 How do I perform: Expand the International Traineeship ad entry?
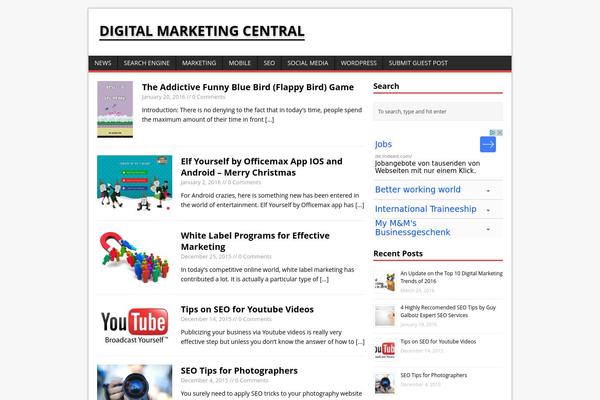[488, 210]
